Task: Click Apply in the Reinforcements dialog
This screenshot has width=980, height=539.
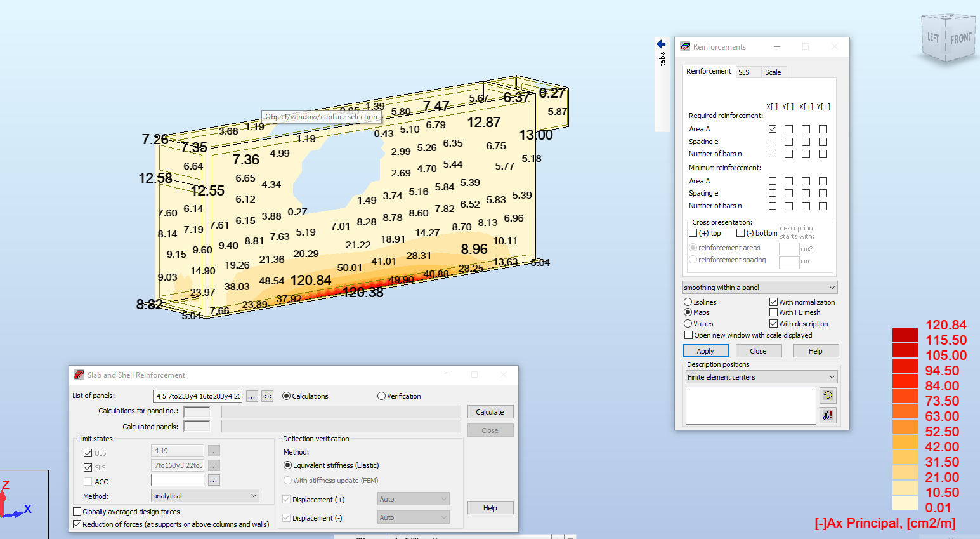Action: click(705, 351)
